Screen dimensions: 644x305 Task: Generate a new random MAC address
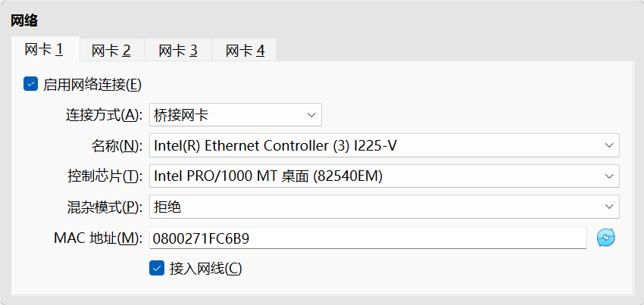[606, 238]
